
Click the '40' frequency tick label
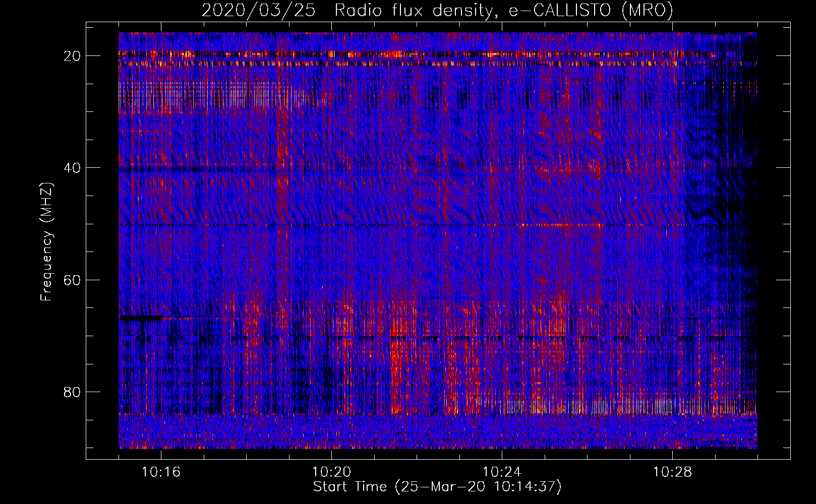73,168
